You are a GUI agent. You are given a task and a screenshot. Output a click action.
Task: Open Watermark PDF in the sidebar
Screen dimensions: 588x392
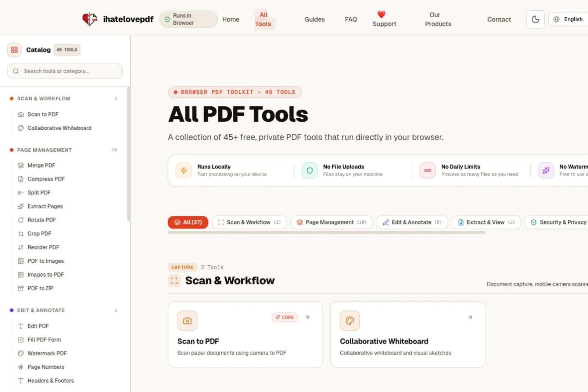(x=47, y=353)
